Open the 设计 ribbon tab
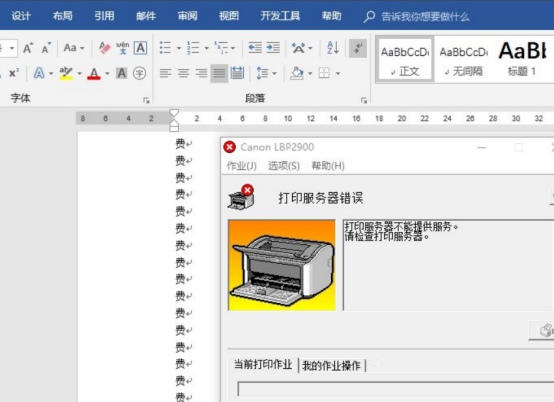This screenshot has height=402, width=554. tap(21, 16)
